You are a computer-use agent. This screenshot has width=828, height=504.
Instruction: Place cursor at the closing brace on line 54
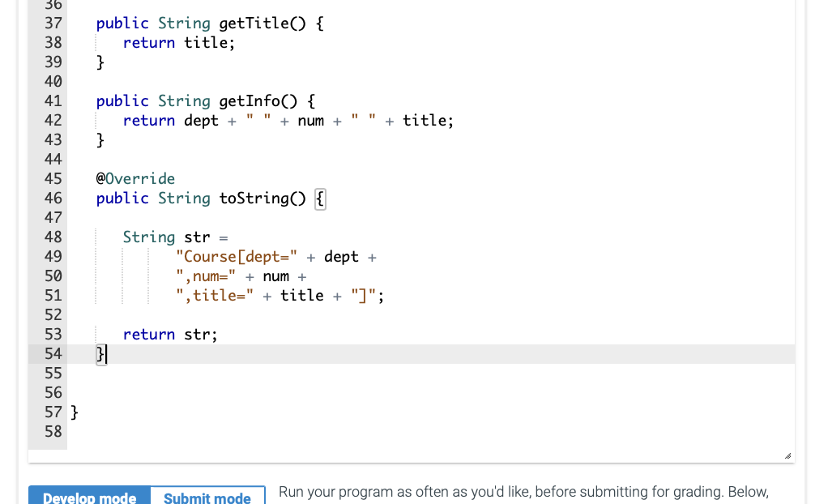tap(99, 353)
